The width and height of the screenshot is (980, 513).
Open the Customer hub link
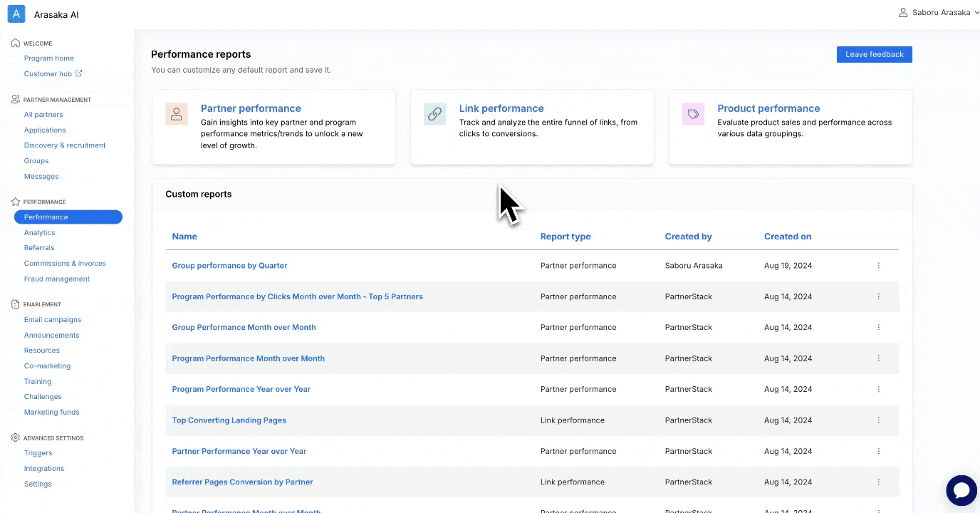point(48,74)
